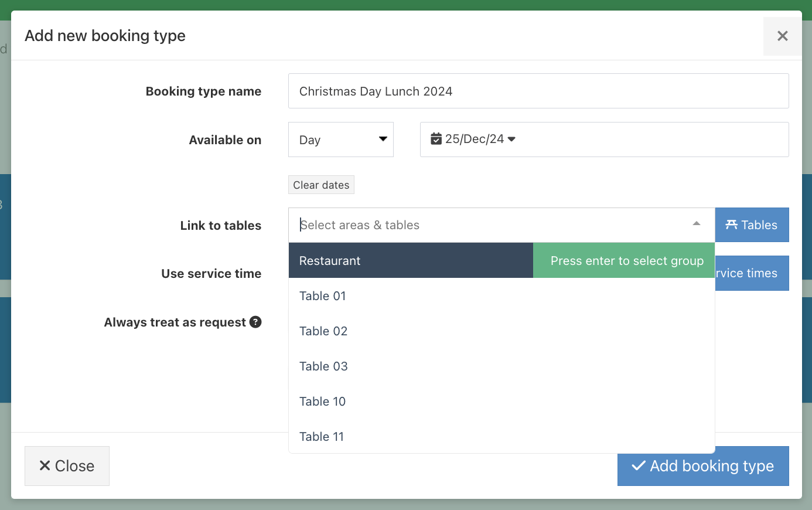Choose Table 03 from the dropdown list

tap(323, 366)
